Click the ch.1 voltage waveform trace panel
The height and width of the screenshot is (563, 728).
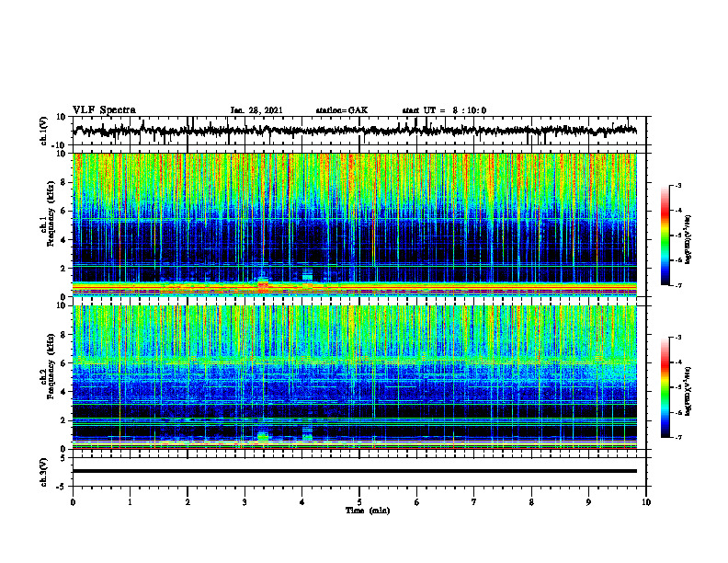click(358, 131)
